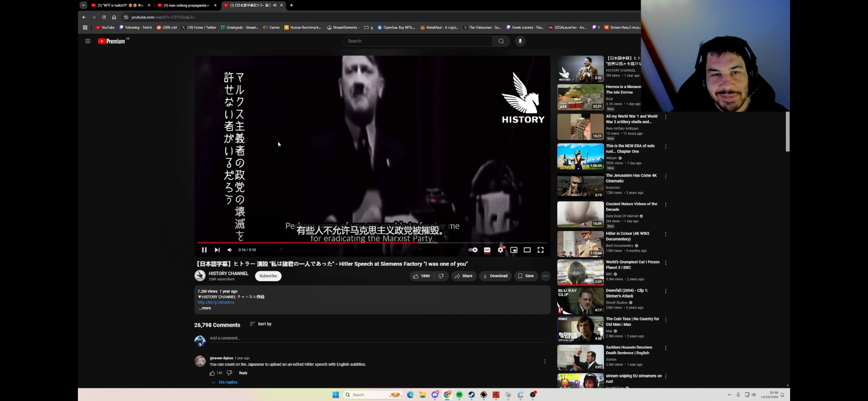Play World's Grumpiest Cat video
The height and width of the screenshot is (401, 868).
pos(580,273)
